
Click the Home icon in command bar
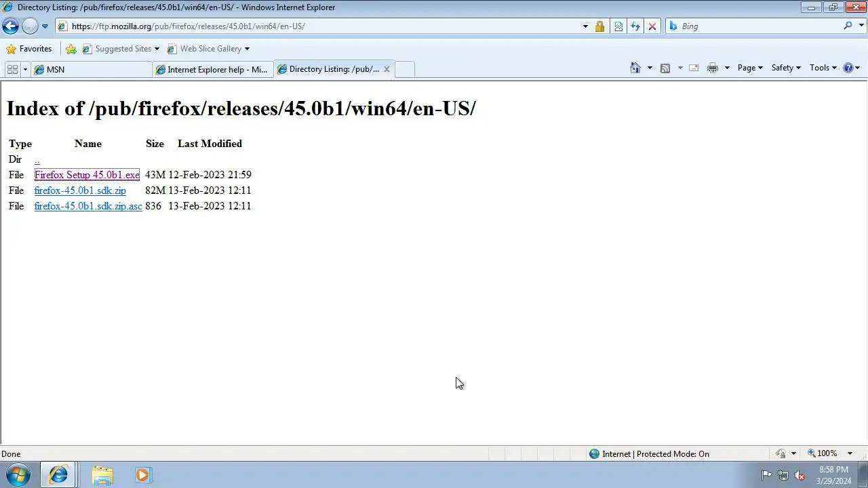point(635,68)
